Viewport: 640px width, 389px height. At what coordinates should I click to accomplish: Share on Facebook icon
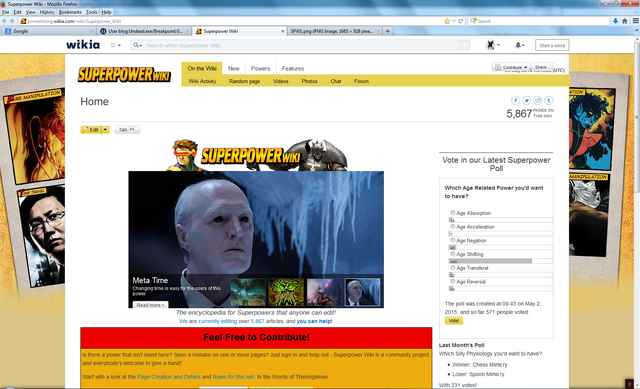coord(516,100)
